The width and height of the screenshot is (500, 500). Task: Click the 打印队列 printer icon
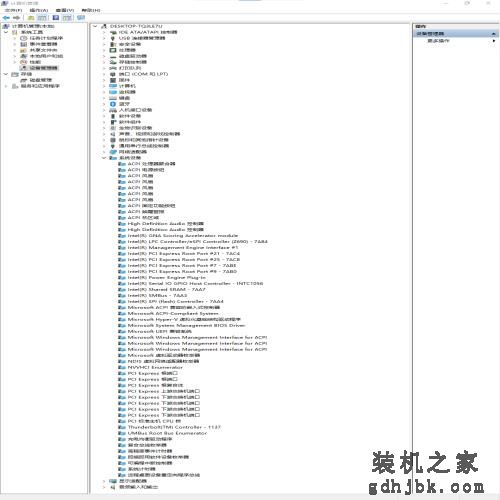(113, 68)
